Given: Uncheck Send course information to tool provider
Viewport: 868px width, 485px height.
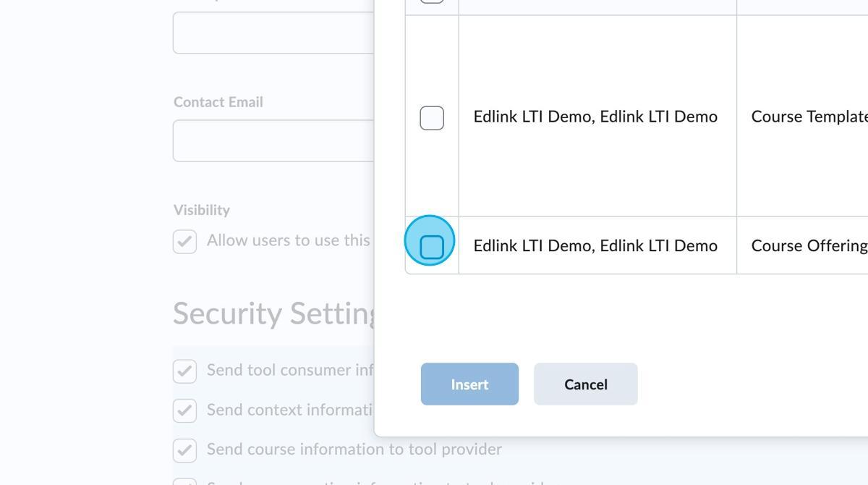Looking at the screenshot, I should [184, 450].
